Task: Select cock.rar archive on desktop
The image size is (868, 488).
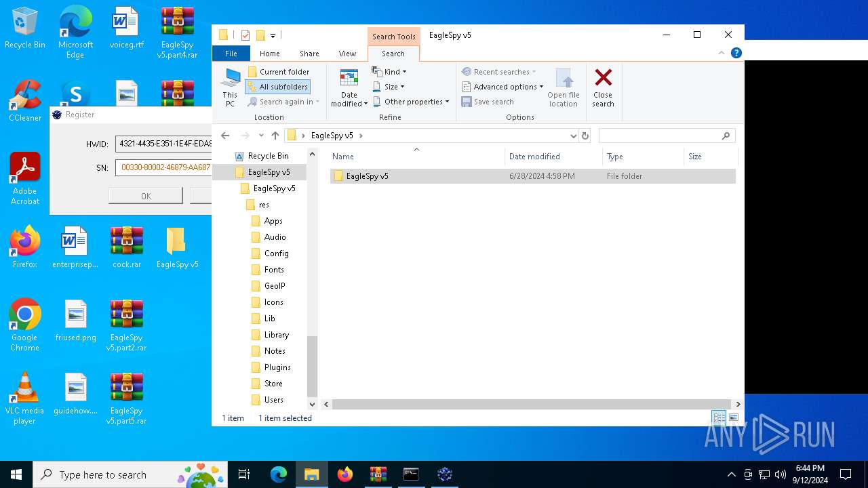Action: coord(127,247)
